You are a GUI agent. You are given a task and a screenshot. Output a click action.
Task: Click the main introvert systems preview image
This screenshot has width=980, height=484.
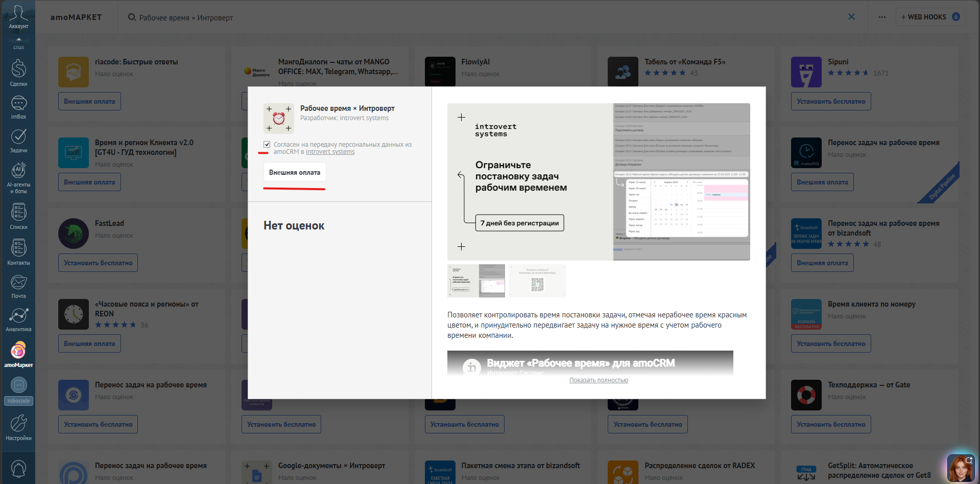tap(599, 182)
